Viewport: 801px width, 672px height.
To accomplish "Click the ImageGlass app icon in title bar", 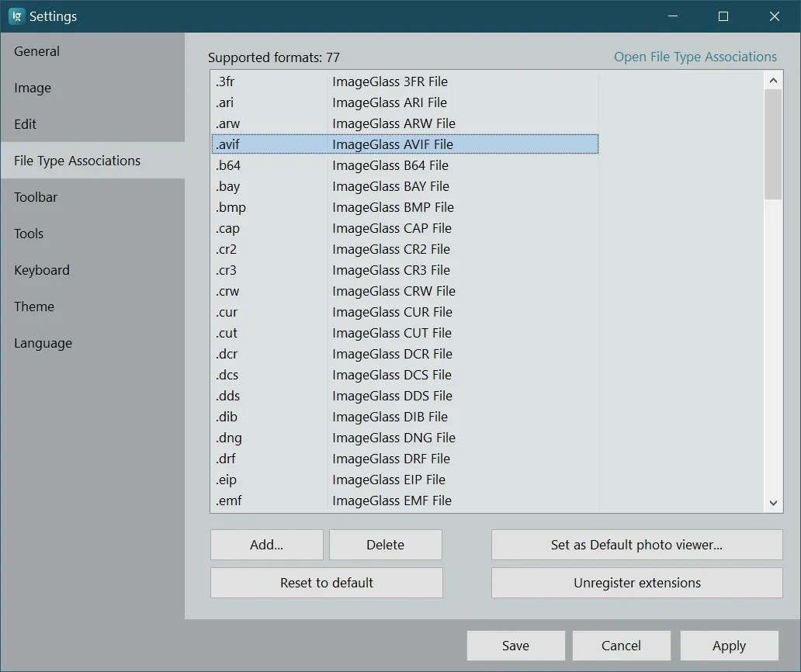I will coord(16,16).
